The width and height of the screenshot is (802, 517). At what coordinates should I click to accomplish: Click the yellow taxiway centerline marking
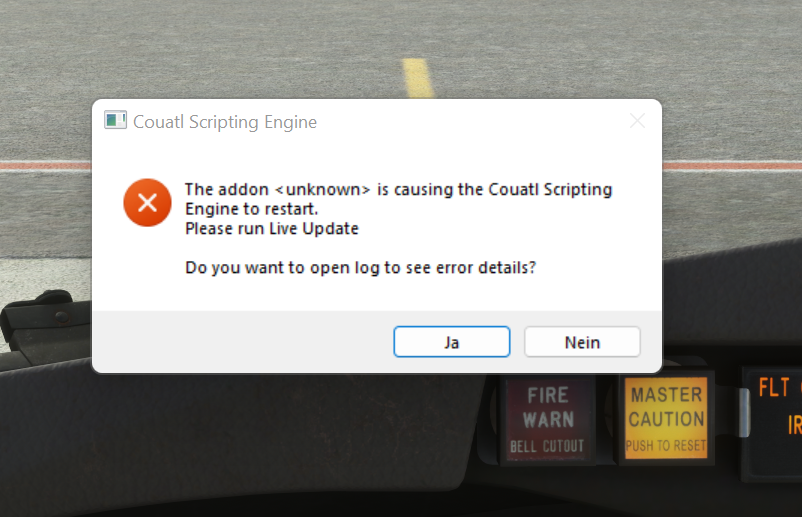click(x=417, y=78)
